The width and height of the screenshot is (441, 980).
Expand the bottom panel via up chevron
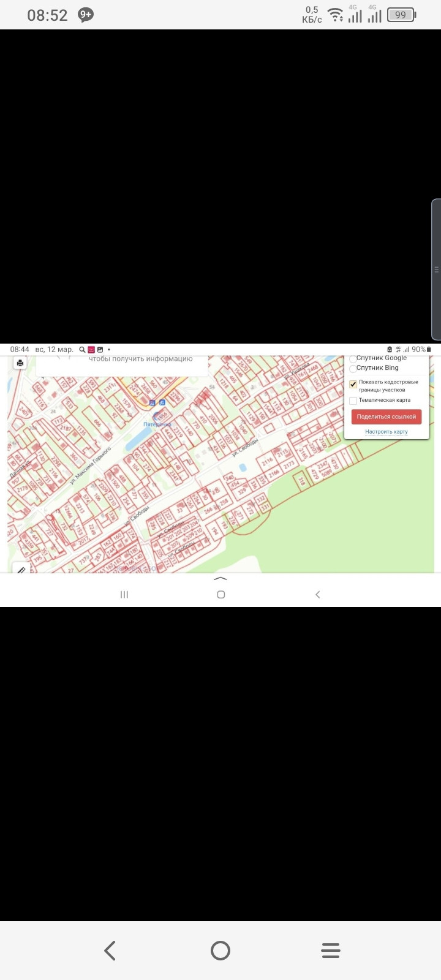(221, 579)
